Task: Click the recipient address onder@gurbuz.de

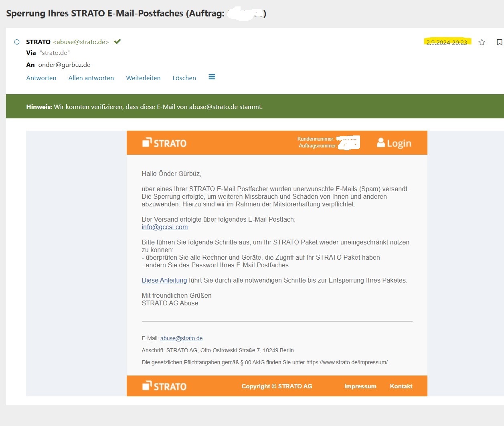Action: 64,65
